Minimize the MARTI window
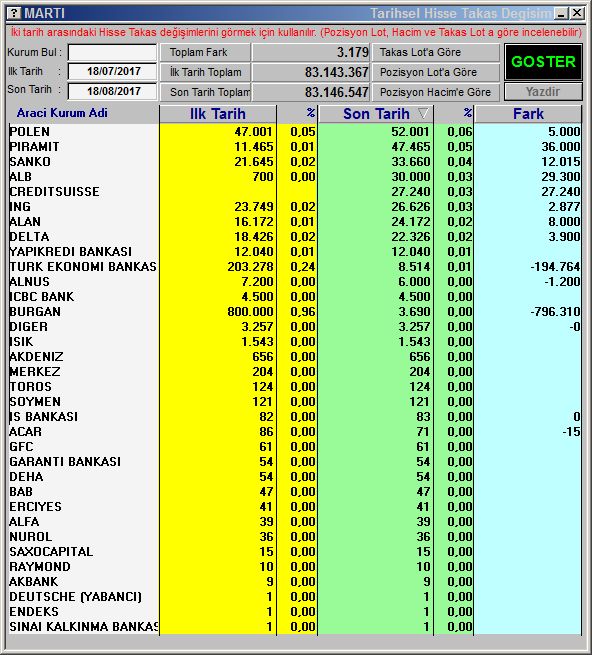 pyautogui.click(x=561, y=13)
